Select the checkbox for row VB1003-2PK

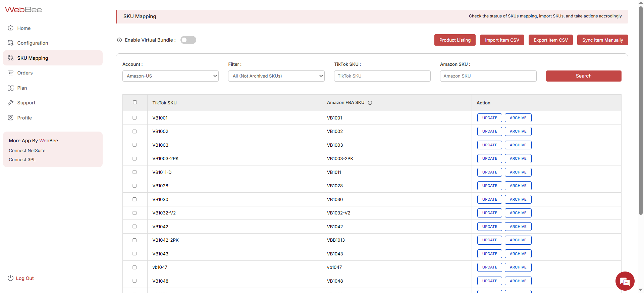tap(135, 159)
